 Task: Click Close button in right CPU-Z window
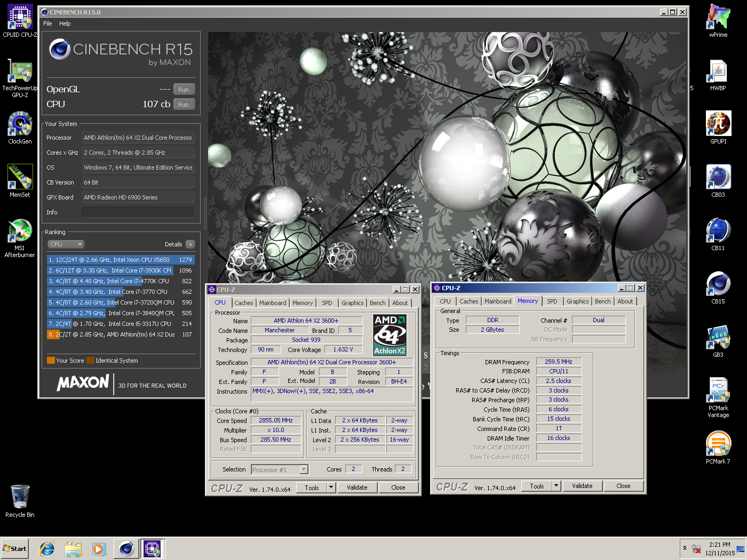coord(623,486)
